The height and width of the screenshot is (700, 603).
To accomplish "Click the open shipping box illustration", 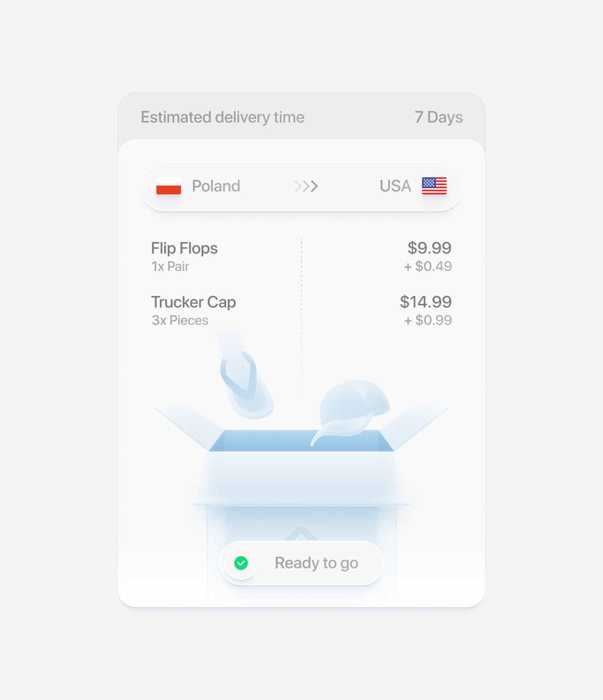I will tap(301, 476).
